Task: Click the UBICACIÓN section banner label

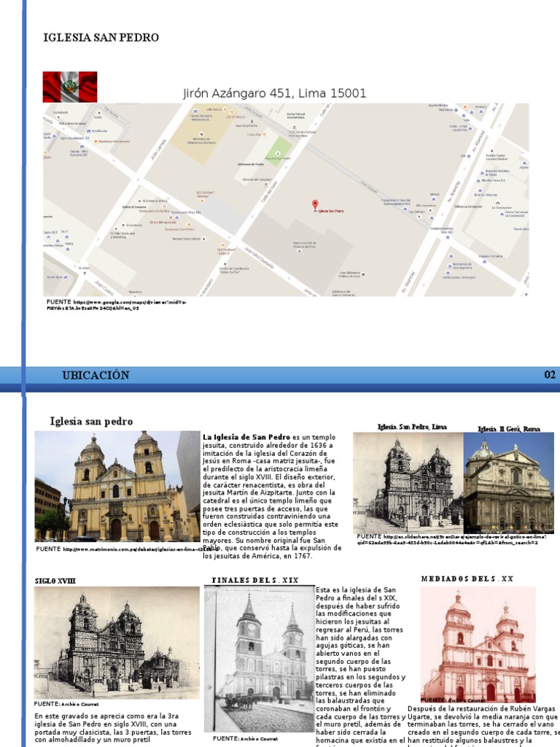Action: click(96, 375)
